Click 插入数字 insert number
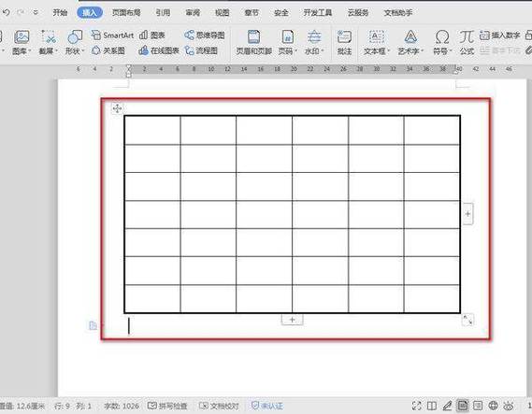The image size is (532, 414). tap(500, 35)
